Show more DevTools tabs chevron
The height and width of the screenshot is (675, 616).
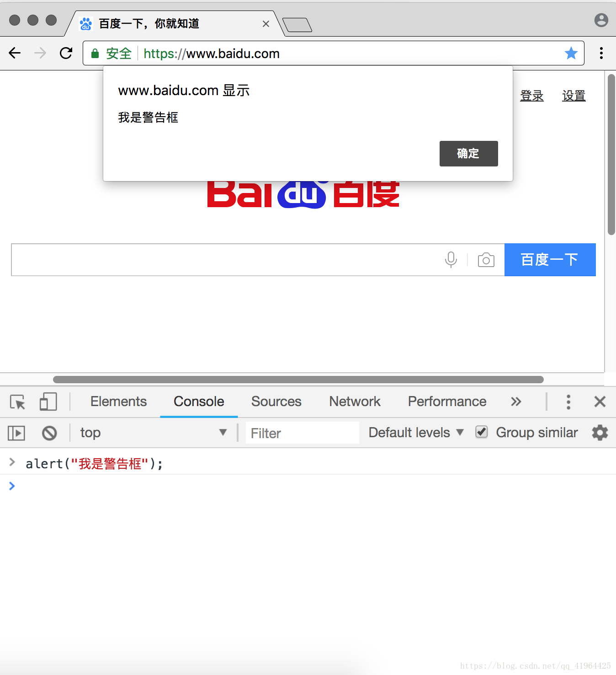click(516, 402)
